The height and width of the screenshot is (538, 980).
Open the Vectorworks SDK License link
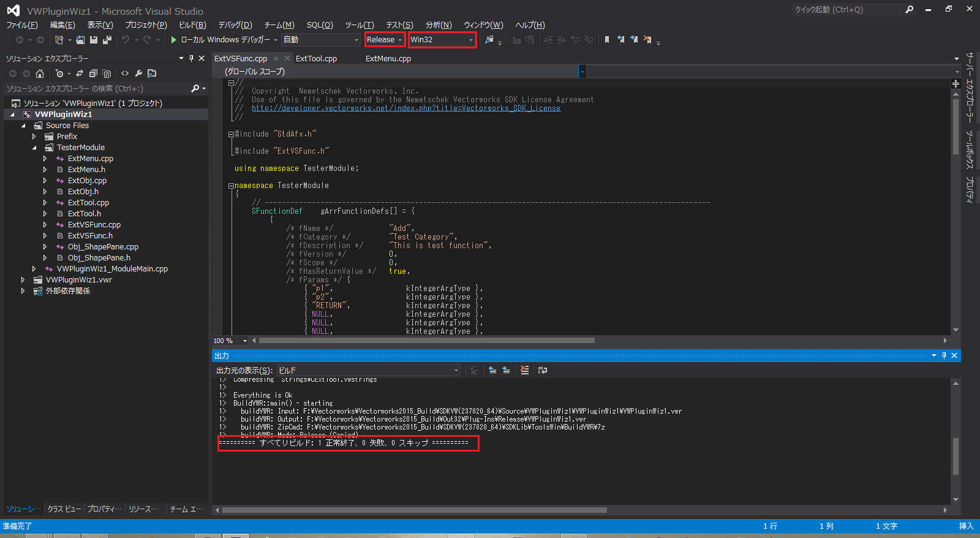406,108
